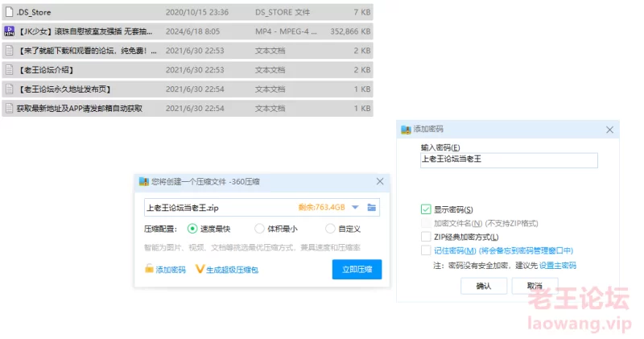Click the DS_STORE 文件 type cell
The height and width of the screenshot is (339, 644).
[283, 12]
